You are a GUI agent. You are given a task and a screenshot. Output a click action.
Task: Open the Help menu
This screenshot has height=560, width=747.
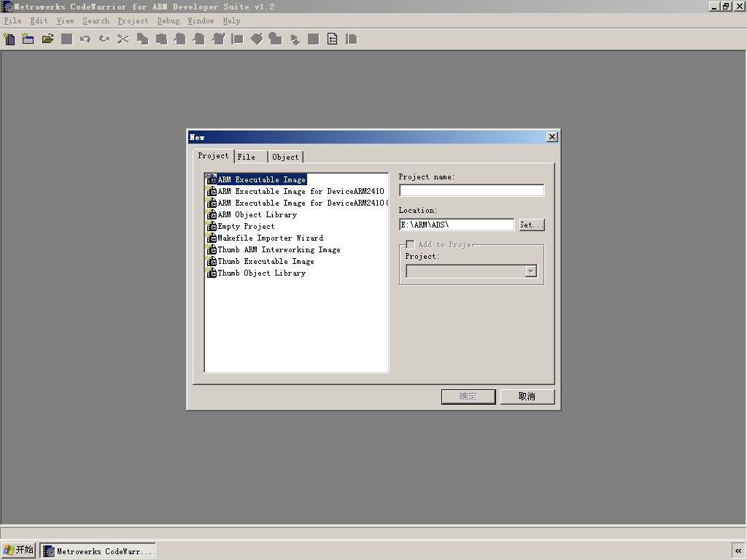pyautogui.click(x=231, y=21)
